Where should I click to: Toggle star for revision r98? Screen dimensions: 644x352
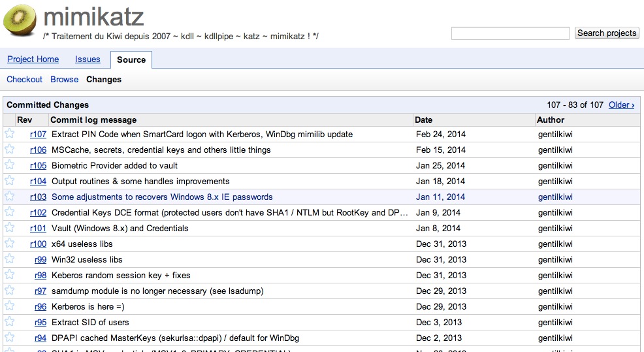[9, 274]
